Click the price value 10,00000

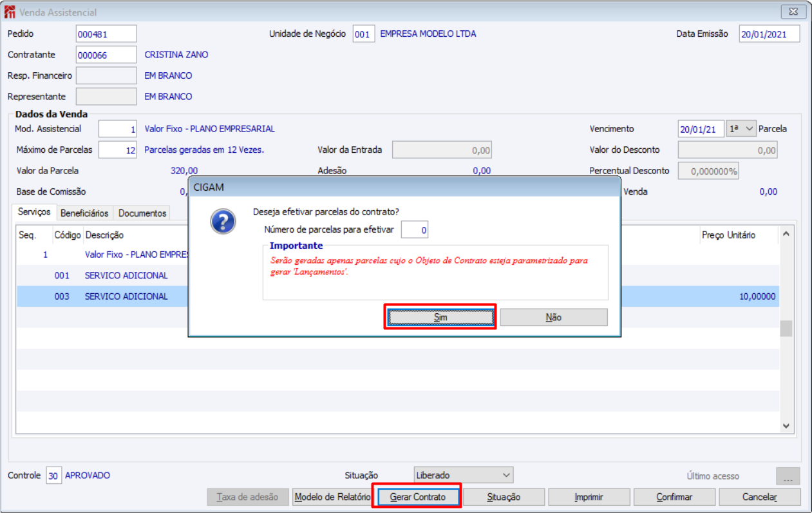pyautogui.click(x=758, y=296)
